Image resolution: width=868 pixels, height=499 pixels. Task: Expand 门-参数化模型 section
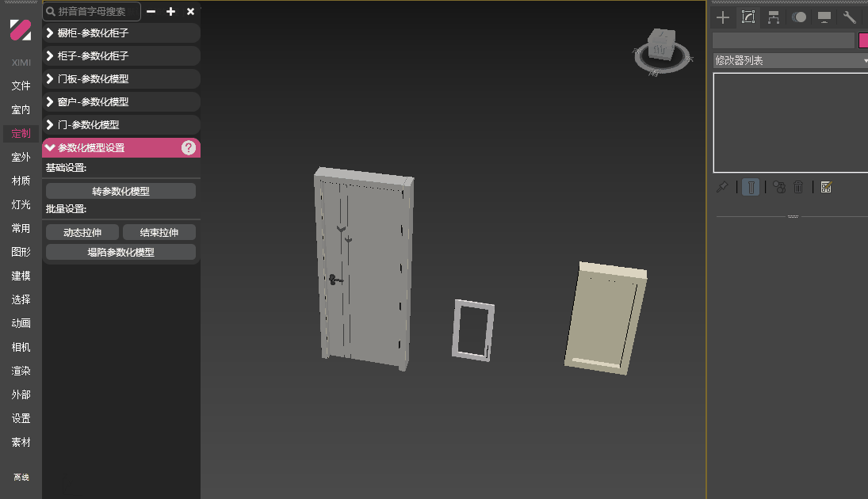pyautogui.click(x=121, y=125)
